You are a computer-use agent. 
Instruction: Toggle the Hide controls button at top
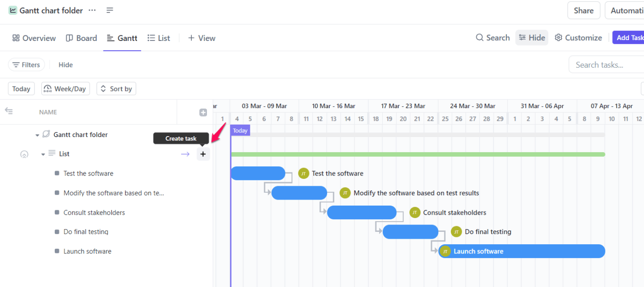(532, 38)
